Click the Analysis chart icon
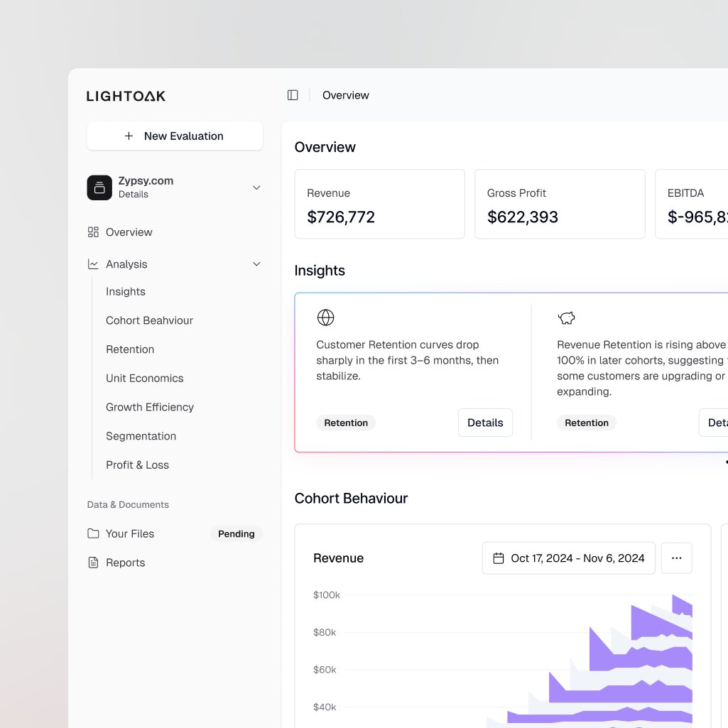The height and width of the screenshot is (728, 728). pos(93,264)
